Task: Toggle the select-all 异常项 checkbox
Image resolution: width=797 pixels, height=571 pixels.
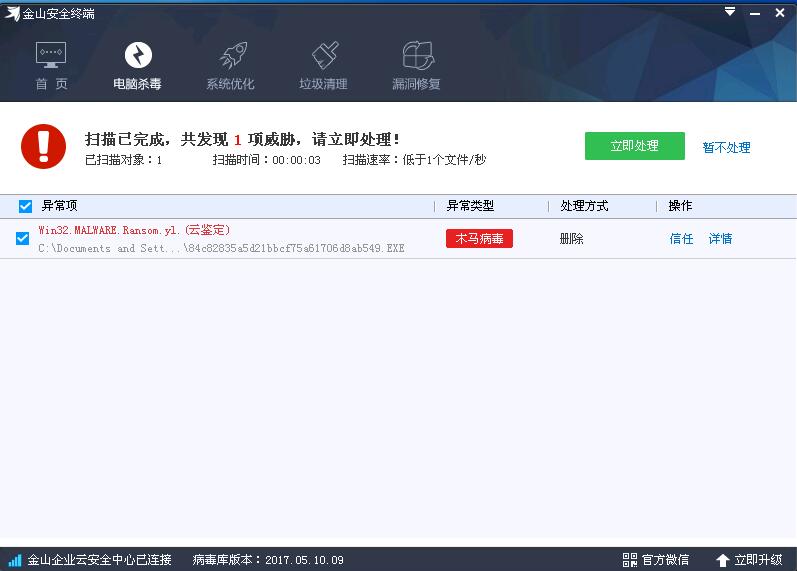Action: point(25,206)
